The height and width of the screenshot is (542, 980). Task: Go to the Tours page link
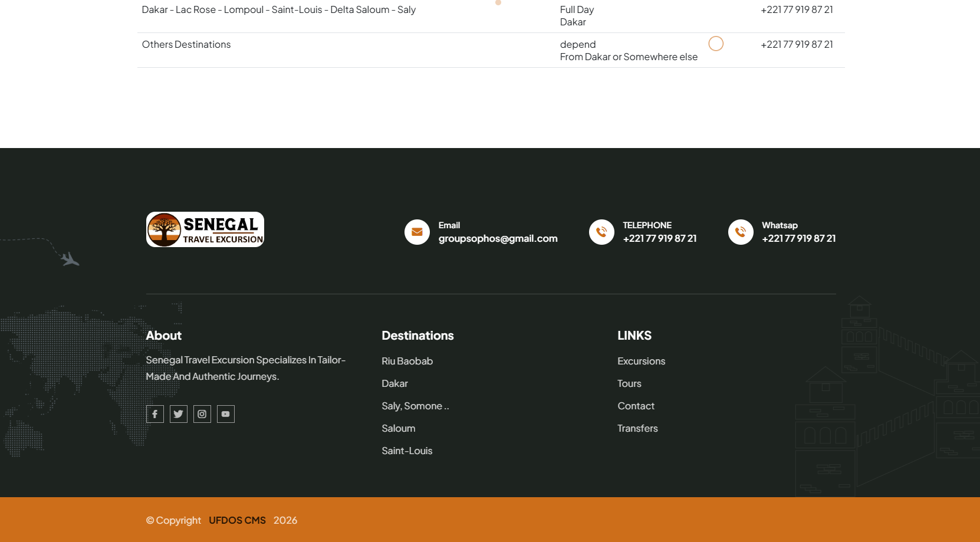click(x=629, y=383)
